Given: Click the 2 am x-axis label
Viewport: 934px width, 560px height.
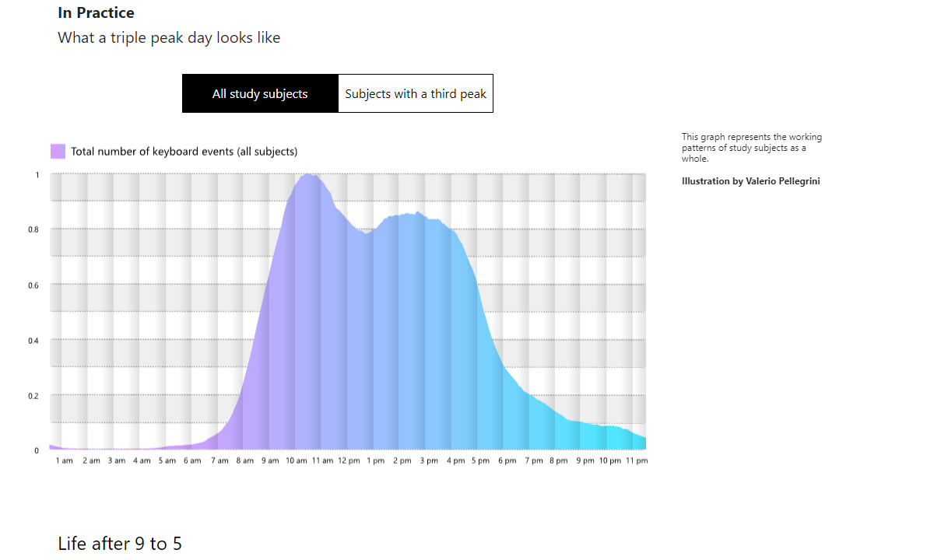Looking at the screenshot, I should [x=91, y=460].
